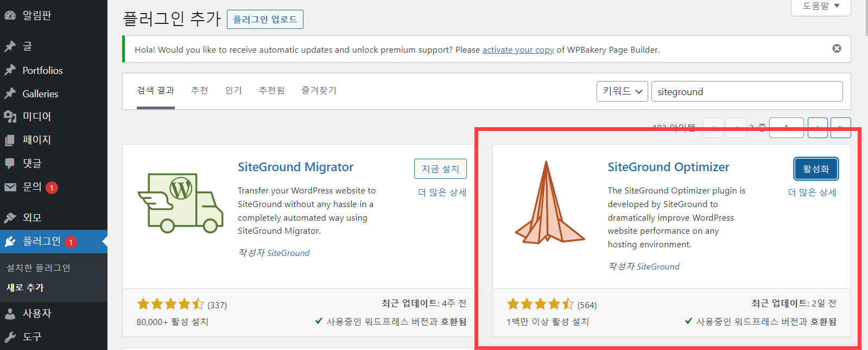Open the SiteGround Optimizer title link
868x350 pixels.
[668, 167]
